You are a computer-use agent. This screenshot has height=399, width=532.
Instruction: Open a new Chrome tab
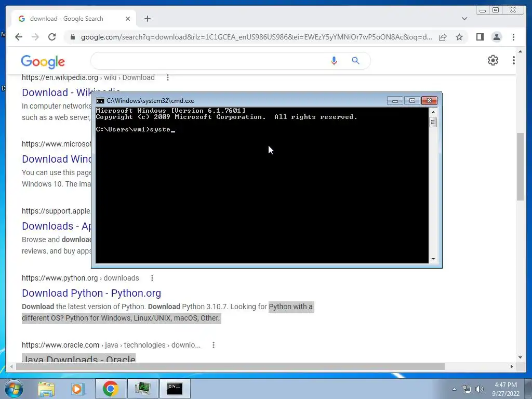(147, 19)
